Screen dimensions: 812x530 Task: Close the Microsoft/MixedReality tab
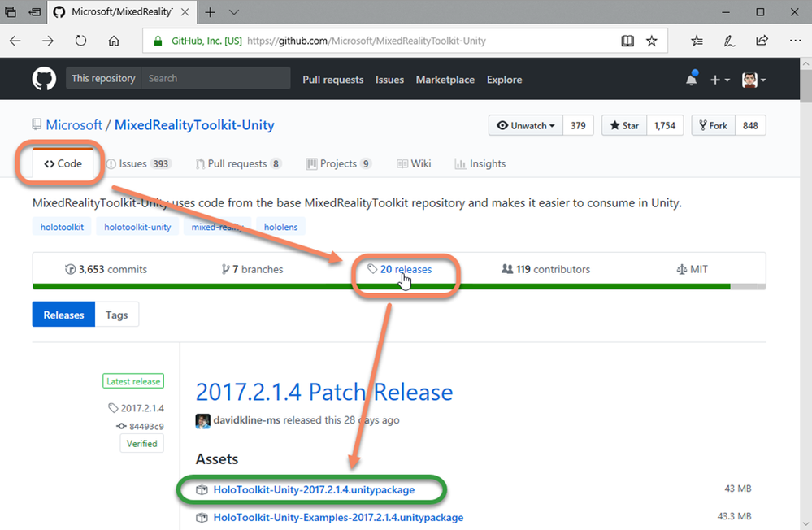point(185,12)
